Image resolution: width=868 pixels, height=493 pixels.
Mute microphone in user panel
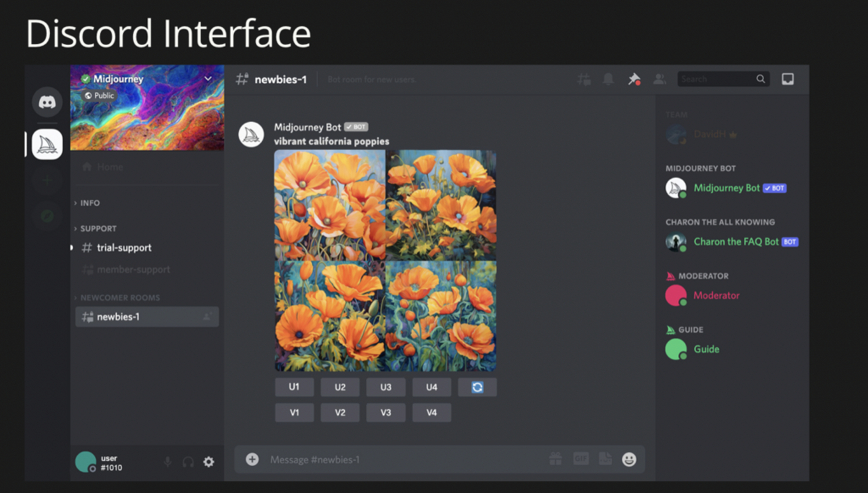tap(167, 462)
